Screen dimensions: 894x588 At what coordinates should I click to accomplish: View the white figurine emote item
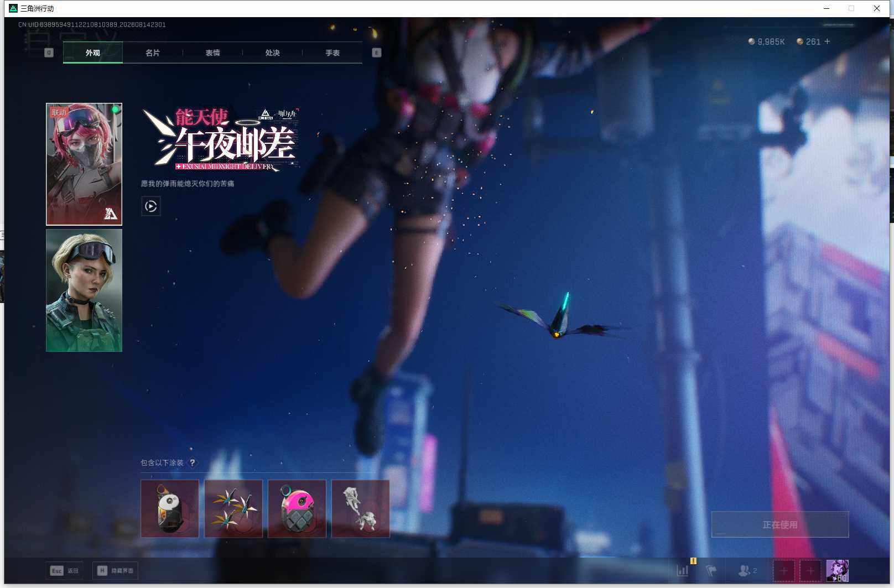[361, 509]
